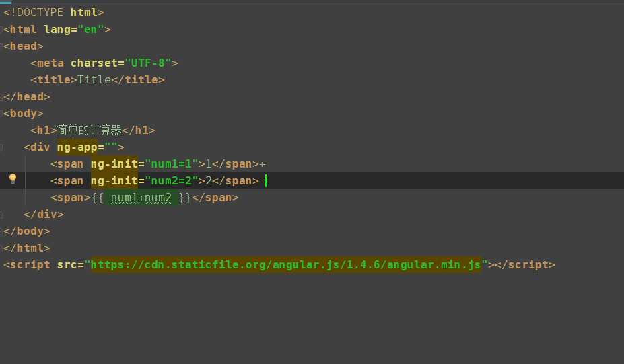Click the equals sign after second span

(x=262, y=181)
